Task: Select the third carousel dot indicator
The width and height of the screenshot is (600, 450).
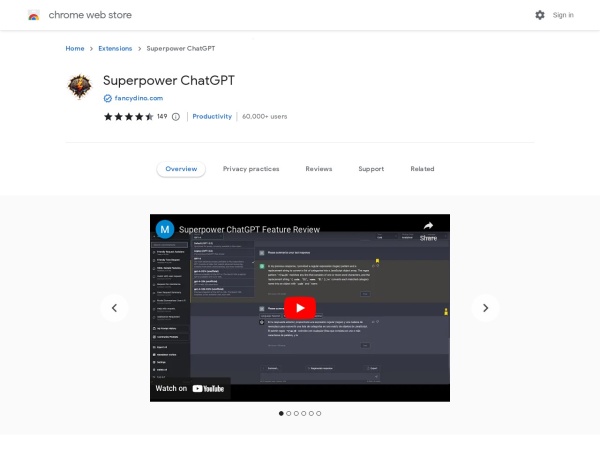Action: (x=296, y=413)
